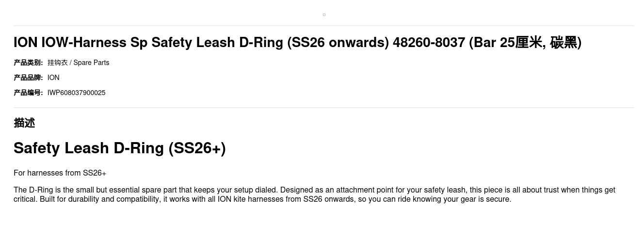Click '(SS26 onwards)' in the product title
Image resolution: width=644 pixels, height=226 pixels.
[x=338, y=43]
